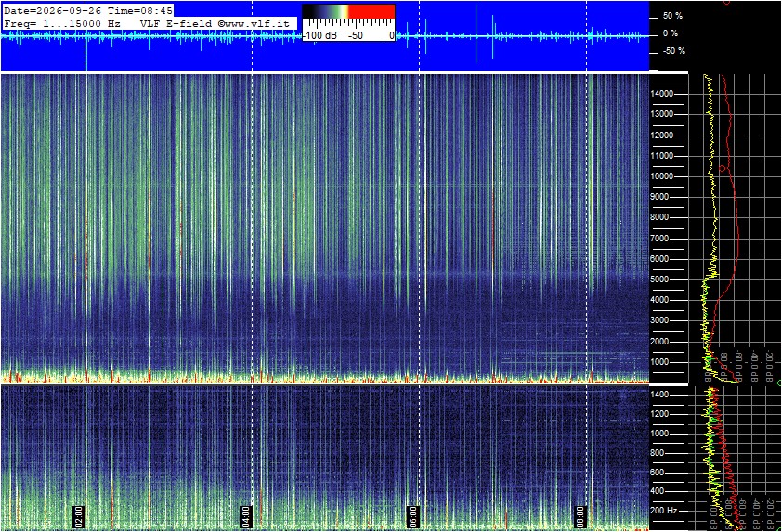Select the 1400 label on lower axis

tap(659, 395)
